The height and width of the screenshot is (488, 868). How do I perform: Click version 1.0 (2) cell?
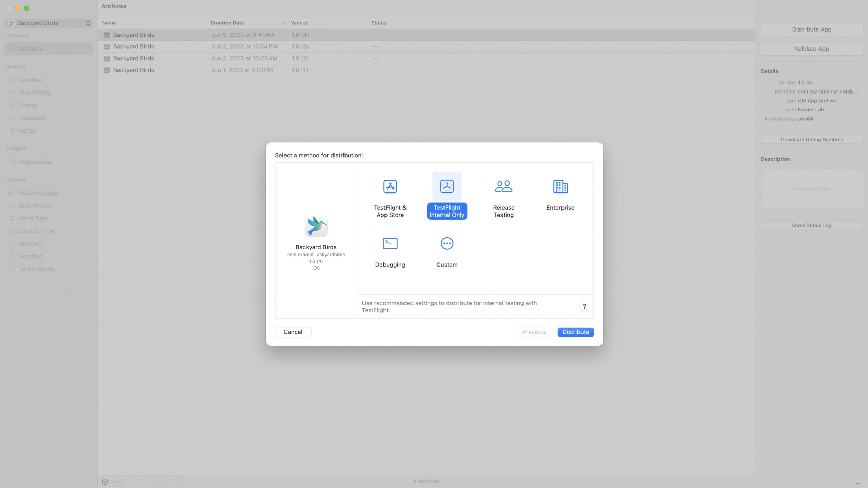tap(300, 58)
